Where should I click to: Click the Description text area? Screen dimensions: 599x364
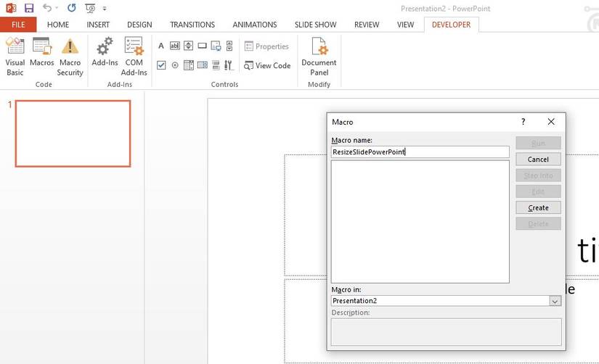coord(447,332)
